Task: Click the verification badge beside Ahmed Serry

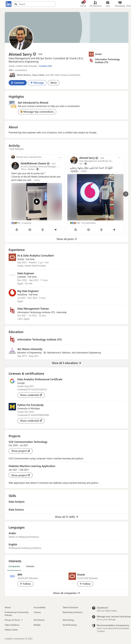Action: [x=34, y=54]
